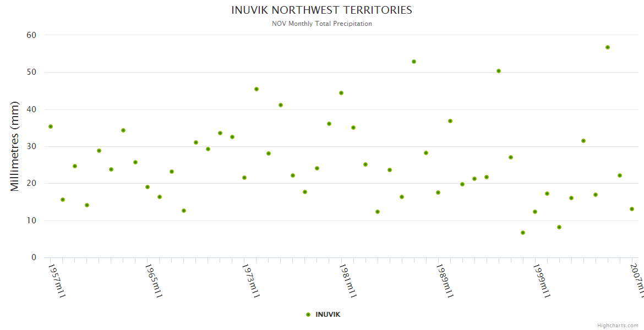This screenshot has height=330, width=644.
Task: Click the 1957m11 x-axis label
Action: click(57, 280)
